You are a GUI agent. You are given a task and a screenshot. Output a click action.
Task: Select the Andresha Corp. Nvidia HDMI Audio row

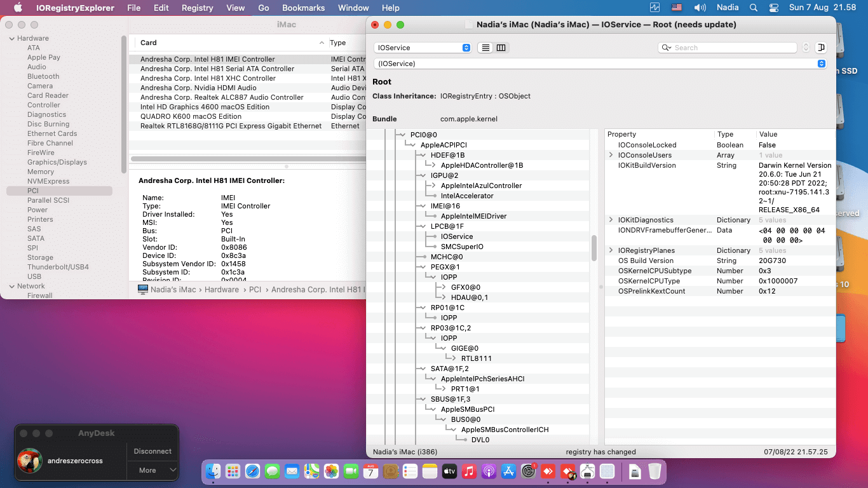point(248,88)
